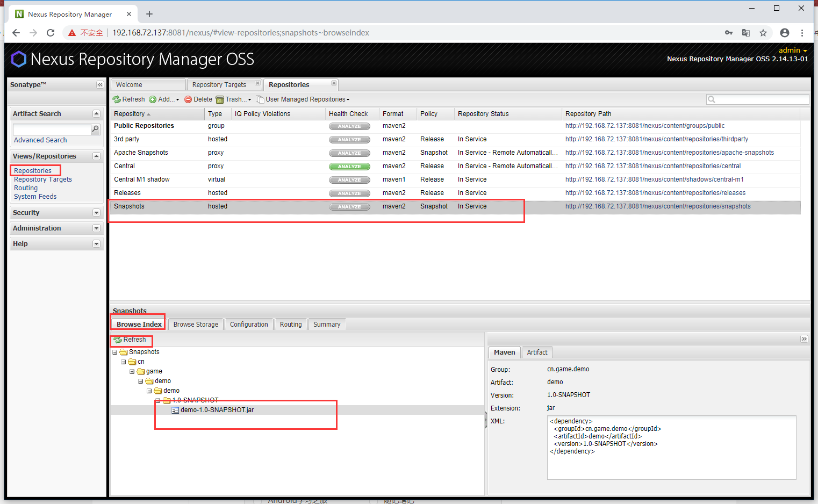Sort by the Health Check column header

(351, 114)
